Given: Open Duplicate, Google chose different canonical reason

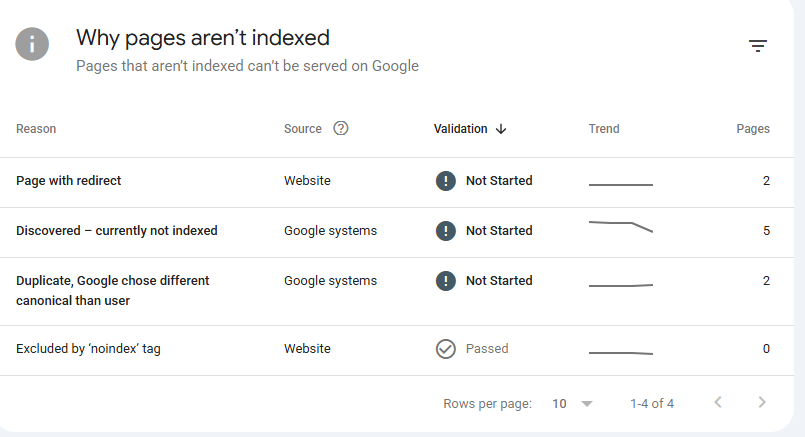Looking at the screenshot, I should coord(112,291).
